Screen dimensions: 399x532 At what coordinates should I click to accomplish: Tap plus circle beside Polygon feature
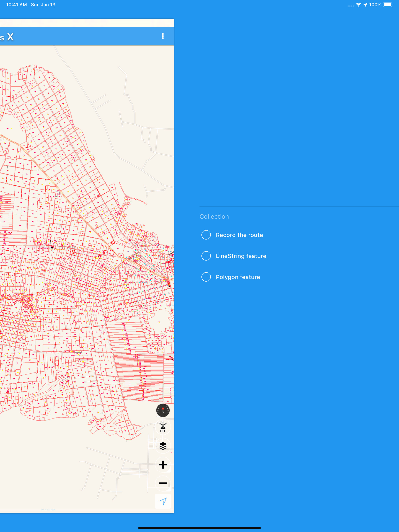pos(206,277)
